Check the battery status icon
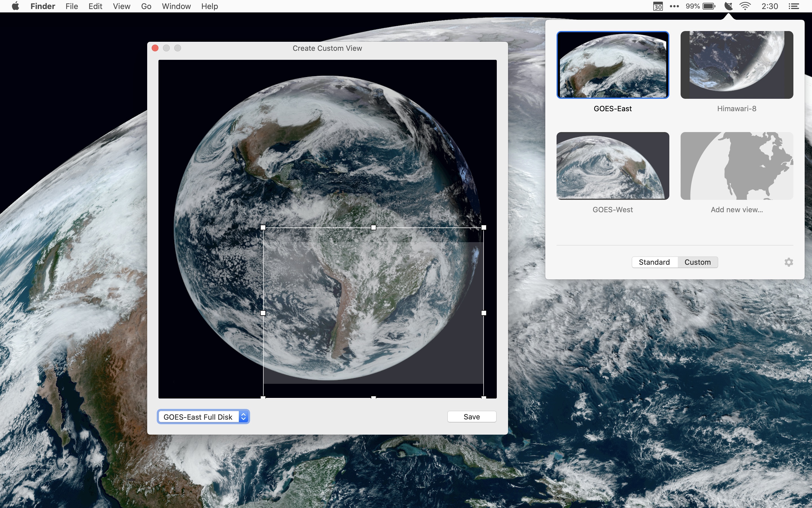812x508 pixels. [709, 6]
